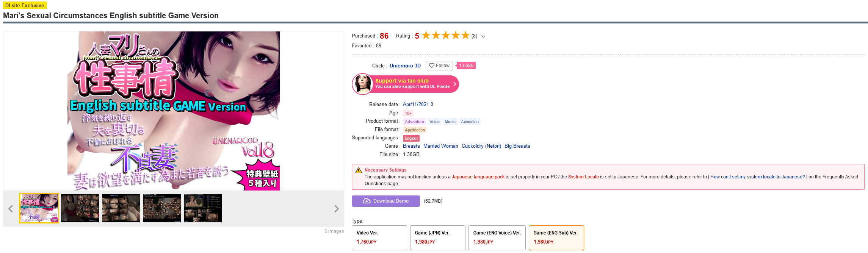Filter by the Married Woman genre

[x=441, y=146]
